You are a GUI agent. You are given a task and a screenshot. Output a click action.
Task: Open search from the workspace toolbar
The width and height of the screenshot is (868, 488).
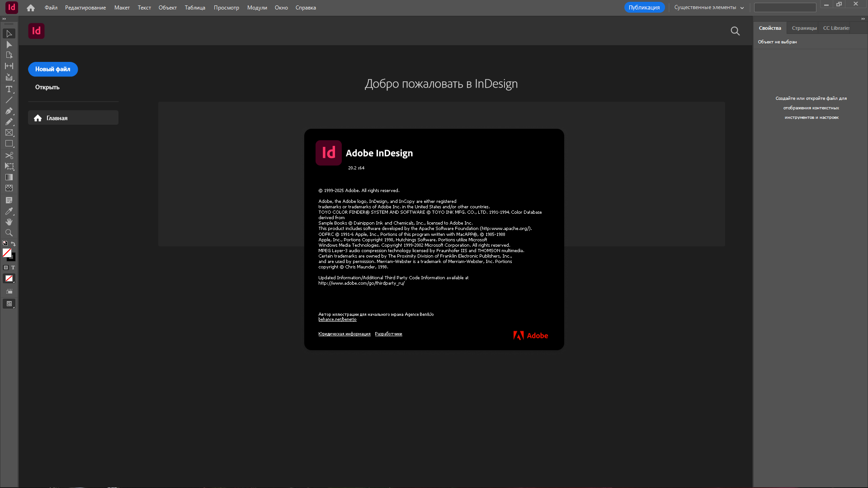point(735,31)
